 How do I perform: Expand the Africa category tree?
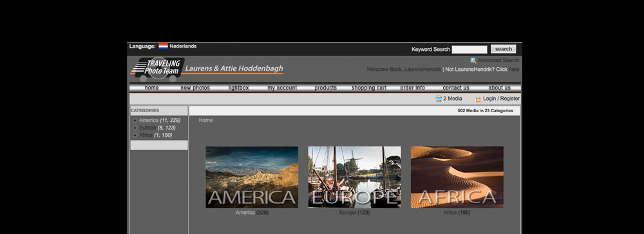point(135,135)
